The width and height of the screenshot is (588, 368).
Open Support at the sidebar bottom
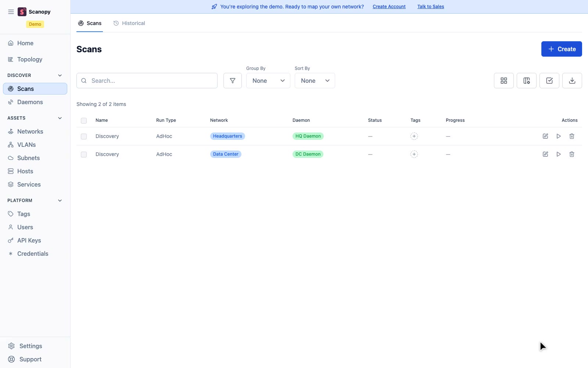click(35, 359)
